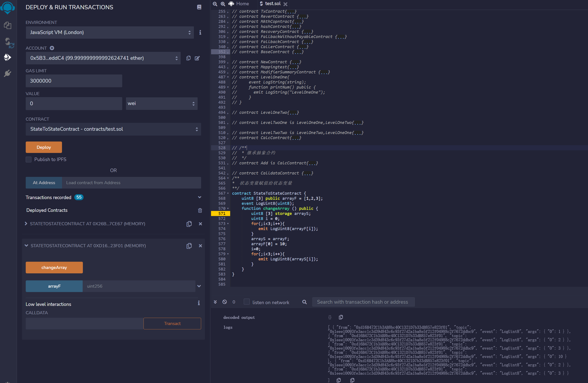588x383 pixels.
Task: Open the Environment JavaScript VM dropdown
Action: coord(110,32)
